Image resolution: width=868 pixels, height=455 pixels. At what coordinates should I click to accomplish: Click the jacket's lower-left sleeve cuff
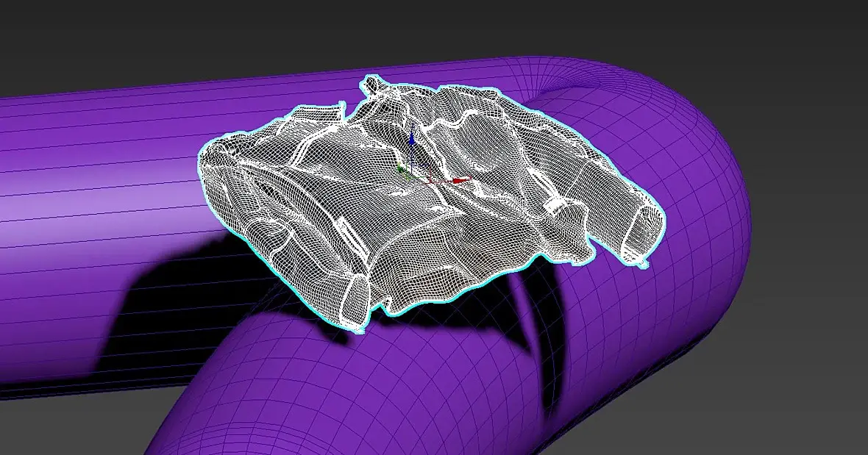(355, 298)
